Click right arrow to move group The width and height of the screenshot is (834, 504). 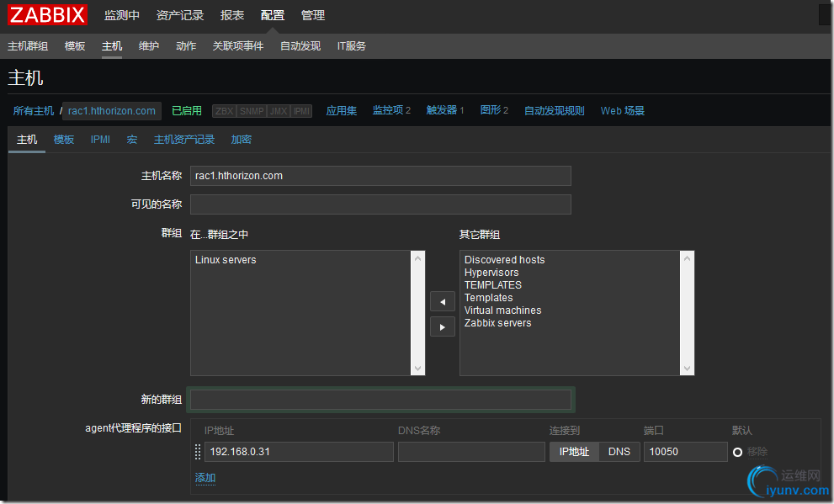tap(442, 327)
